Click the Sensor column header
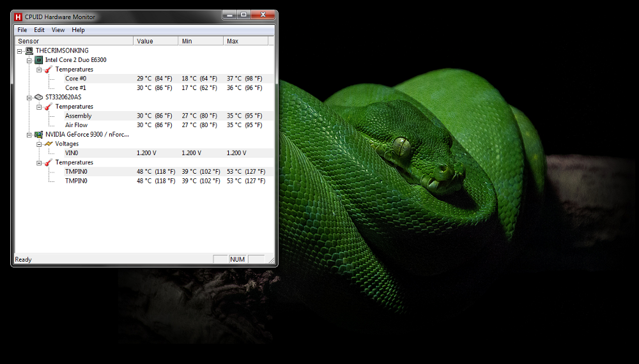Viewport: 639px width, 364px height. 74,41
